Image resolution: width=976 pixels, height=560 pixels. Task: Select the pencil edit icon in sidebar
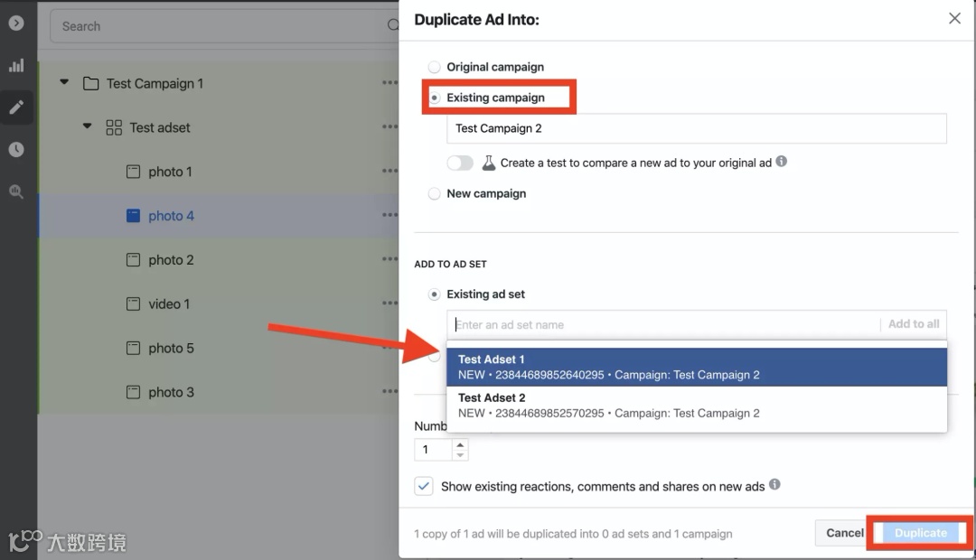[16, 107]
